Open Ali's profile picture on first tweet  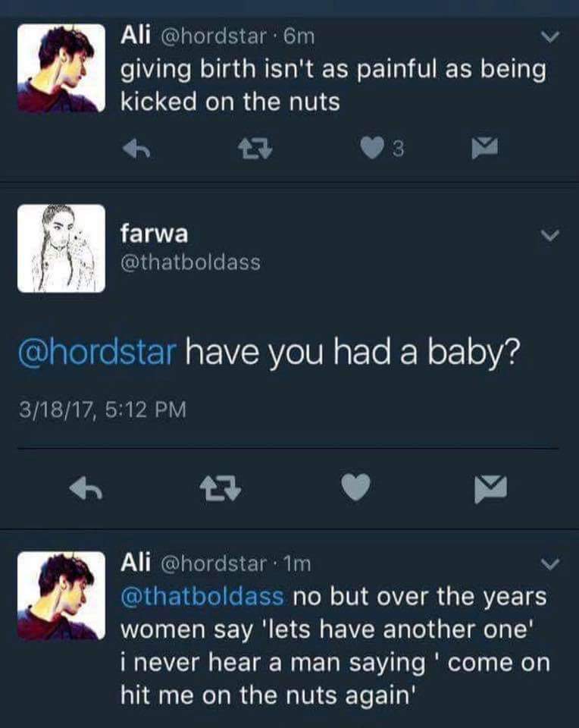[61, 67]
